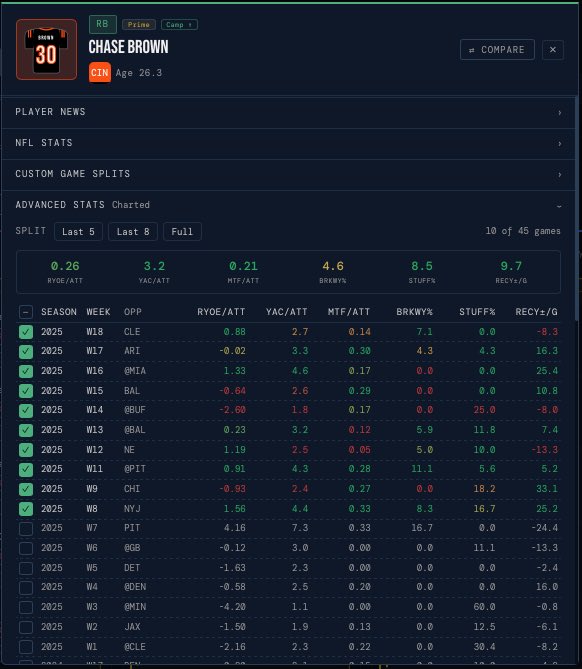Image resolution: width=582 pixels, height=669 pixels.
Task: Click the 33.1 RECY value for W9
Action: [547, 489]
